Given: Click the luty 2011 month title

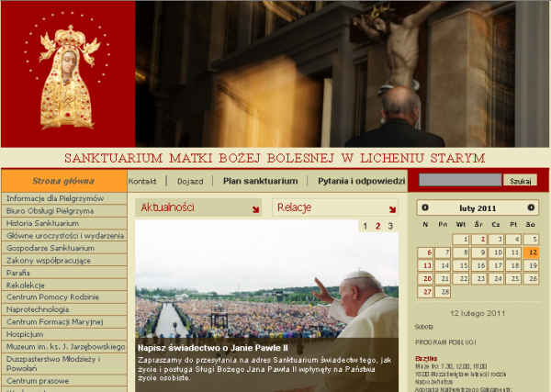Looking at the screenshot, I should click(x=478, y=208).
